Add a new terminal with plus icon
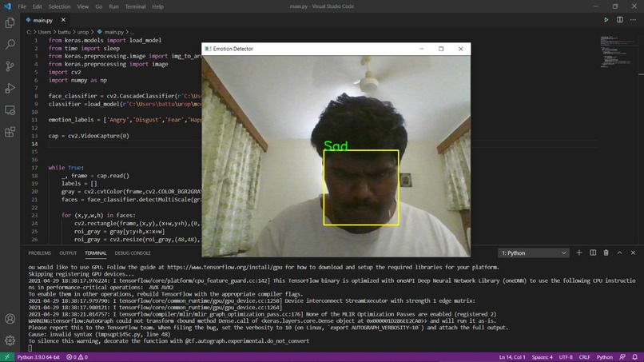The image size is (644, 362). tap(579, 253)
